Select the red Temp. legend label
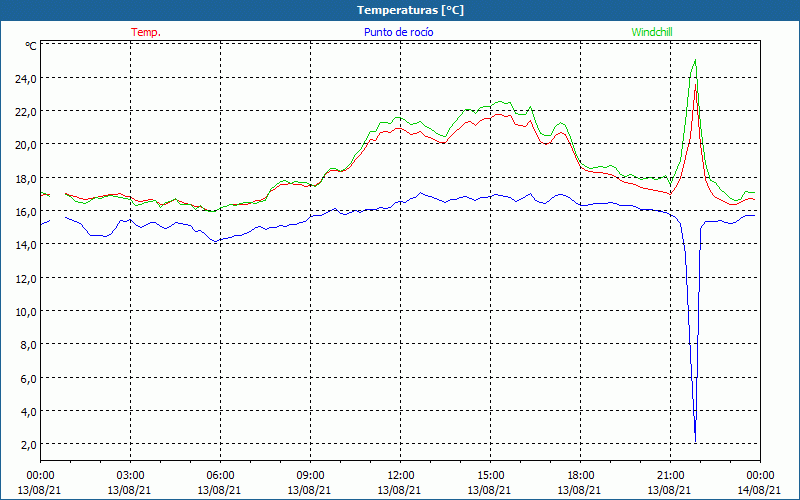This screenshot has height=500, width=800. [x=146, y=32]
